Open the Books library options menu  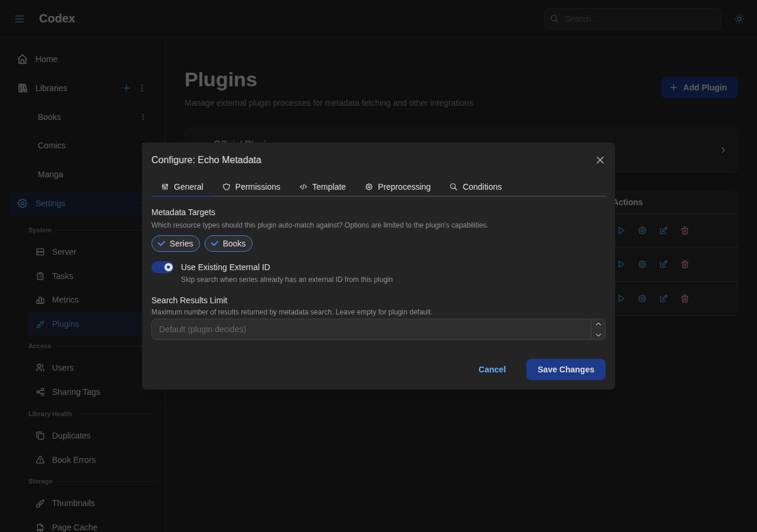click(142, 116)
